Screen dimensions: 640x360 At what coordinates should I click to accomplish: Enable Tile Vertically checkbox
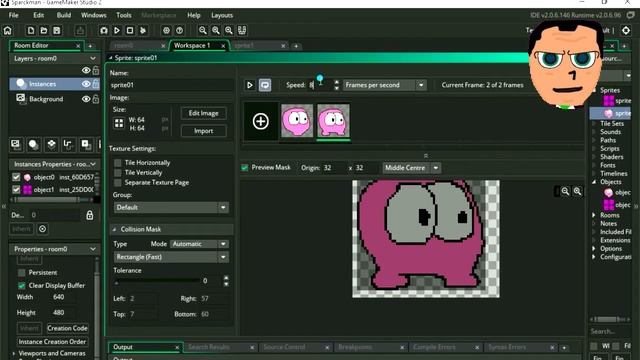(x=118, y=173)
